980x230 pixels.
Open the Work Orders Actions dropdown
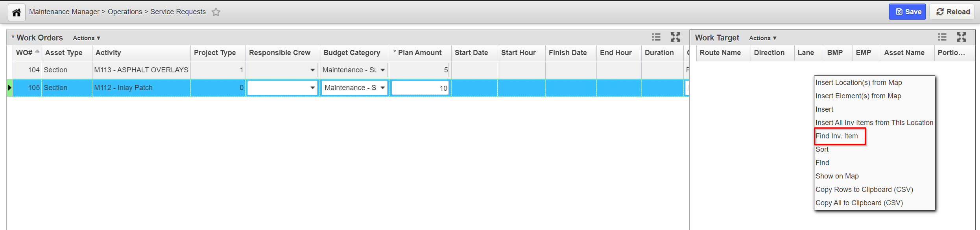(87, 38)
